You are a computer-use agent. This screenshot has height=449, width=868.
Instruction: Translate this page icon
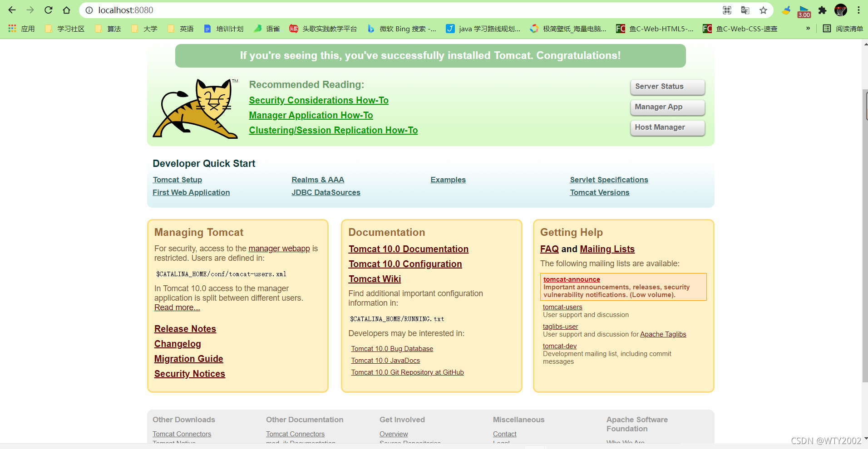(745, 10)
